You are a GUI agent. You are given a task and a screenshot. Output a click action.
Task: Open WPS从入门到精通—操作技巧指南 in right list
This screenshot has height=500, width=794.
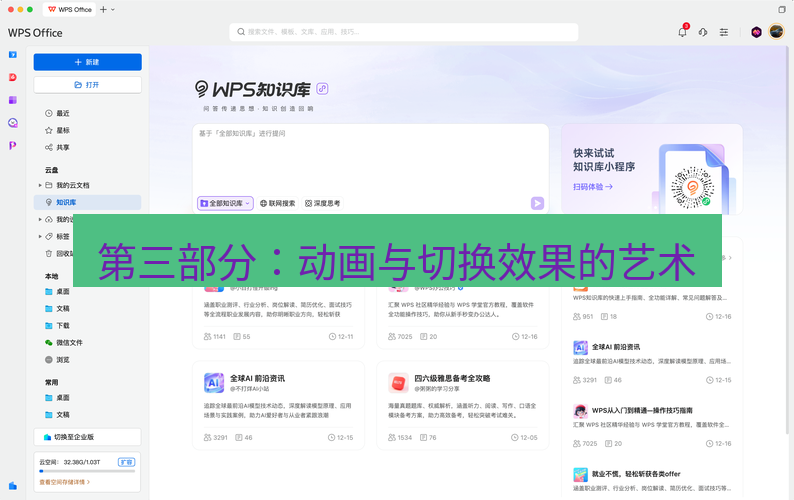pyautogui.click(x=642, y=410)
